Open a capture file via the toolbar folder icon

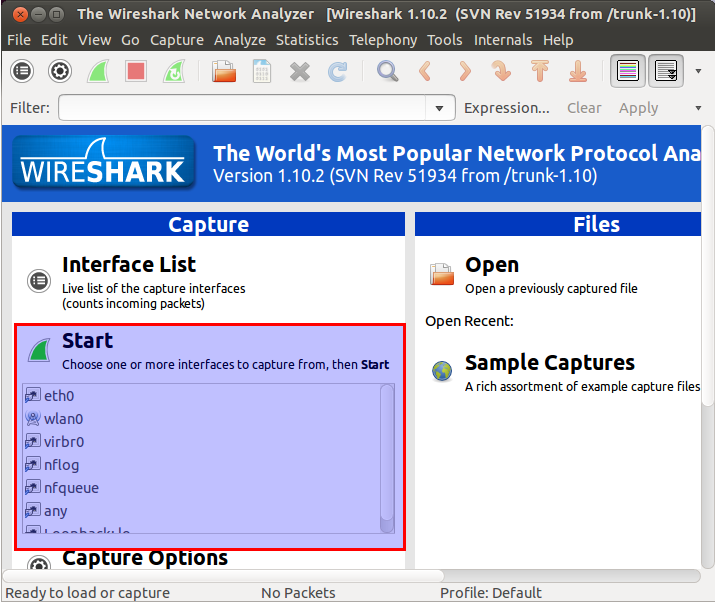tap(223, 71)
